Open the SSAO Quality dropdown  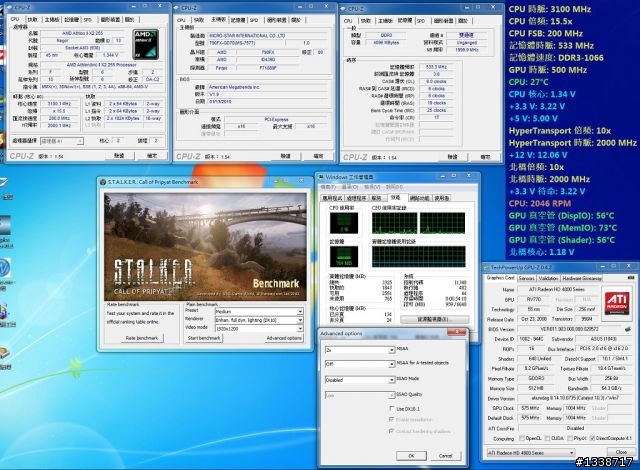pyautogui.click(x=360, y=395)
